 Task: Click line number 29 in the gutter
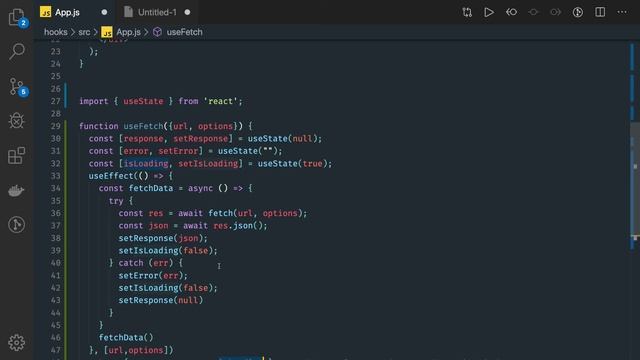[x=56, y=126]
